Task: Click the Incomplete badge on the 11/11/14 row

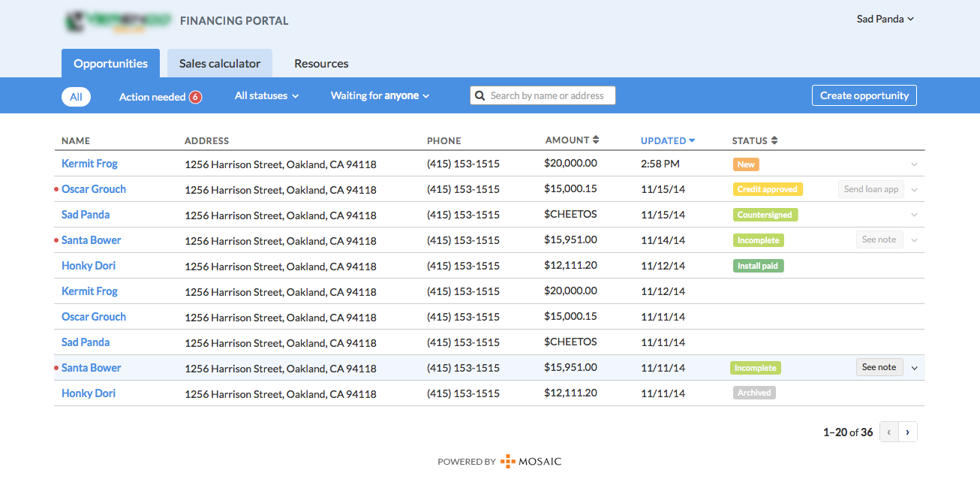Action: pos(755,368)
